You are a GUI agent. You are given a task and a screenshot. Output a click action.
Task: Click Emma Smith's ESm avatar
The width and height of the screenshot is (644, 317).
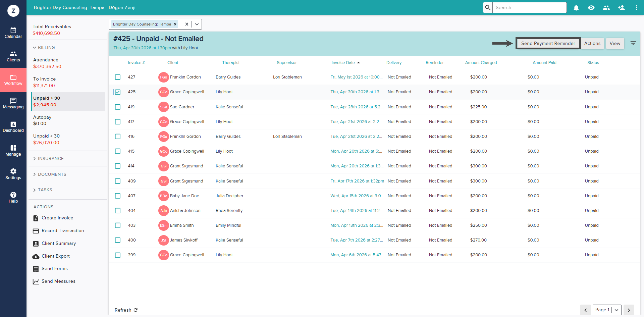(164, 225)
